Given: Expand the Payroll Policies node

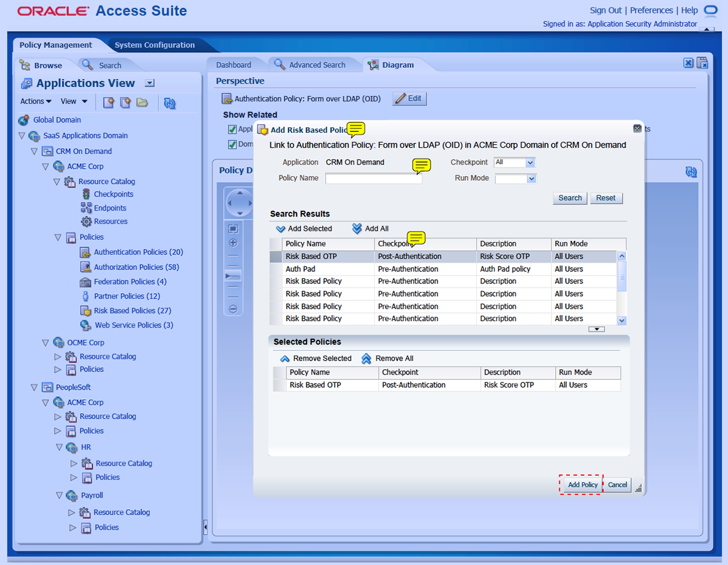Looking at the screenshot, I should (73, 528).
